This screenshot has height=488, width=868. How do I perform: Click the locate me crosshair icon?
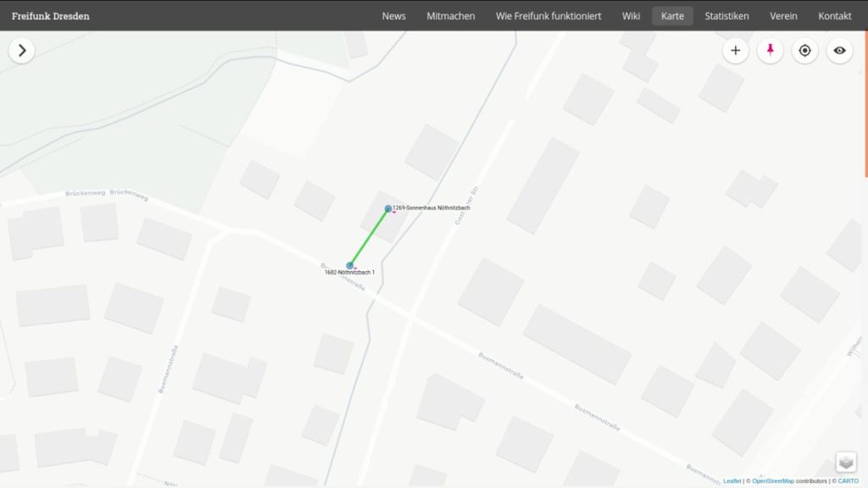pos(804,51)
